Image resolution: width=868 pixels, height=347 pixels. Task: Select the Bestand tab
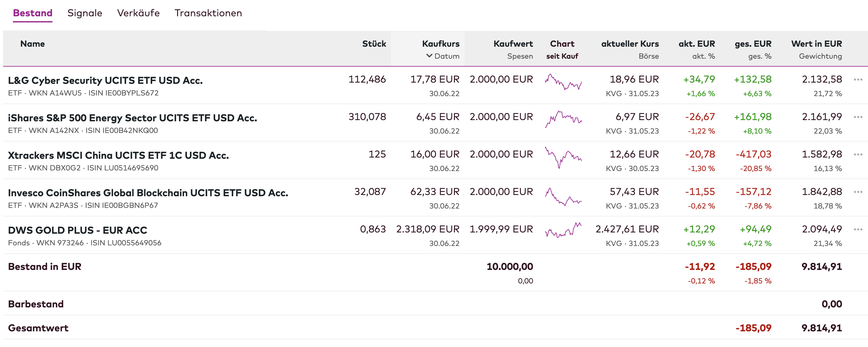33,13
